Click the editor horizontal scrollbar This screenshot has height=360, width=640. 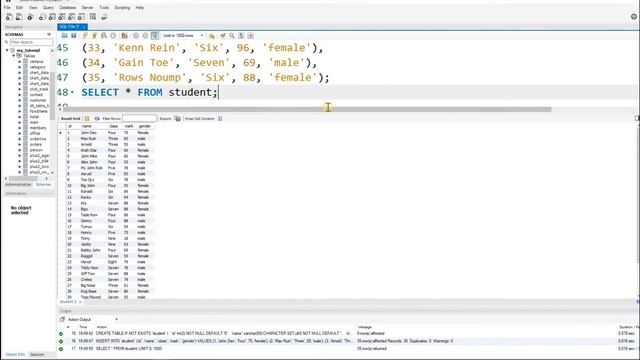tap(307, 109)
